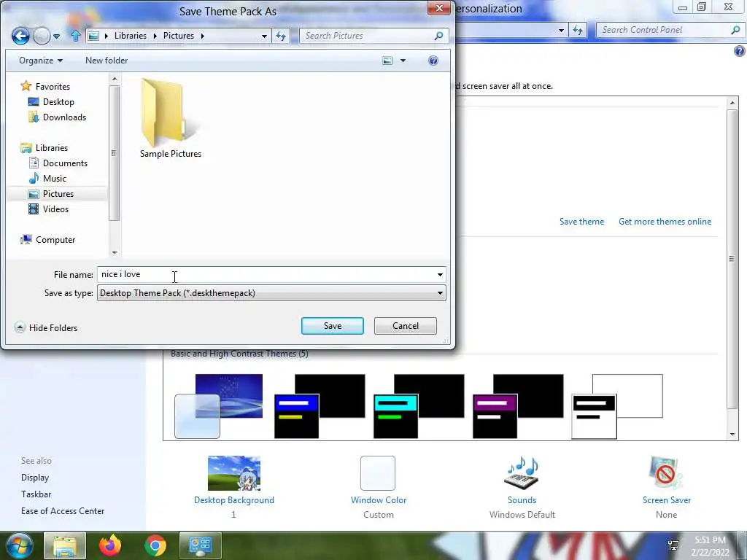The width and height of the screenshot is (747, 560).
Task: Open the Taskbar link under See also
Action: click(36, 494)
